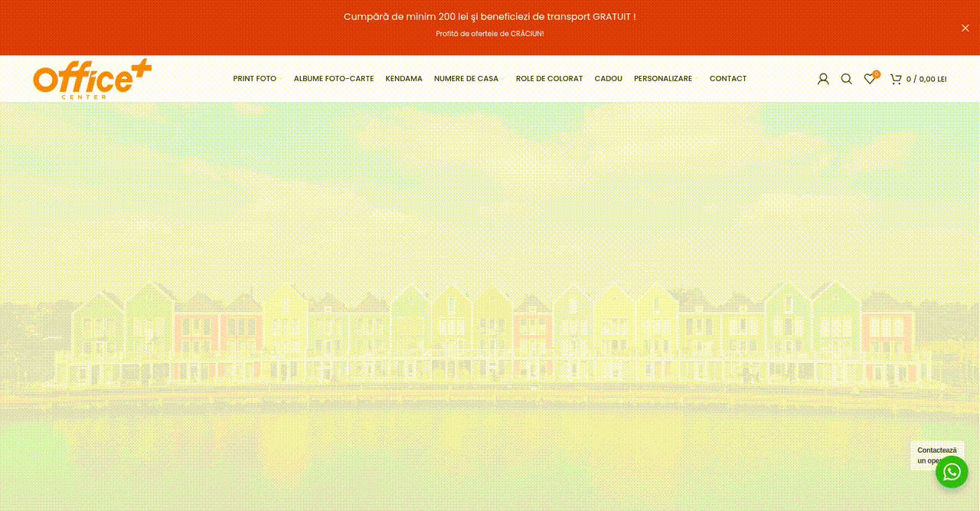Screen dimensions: 980x511
Task: Open the shopping cart showing 0,00 LEI
Action: pyautogui.click(x=918, y=79)
